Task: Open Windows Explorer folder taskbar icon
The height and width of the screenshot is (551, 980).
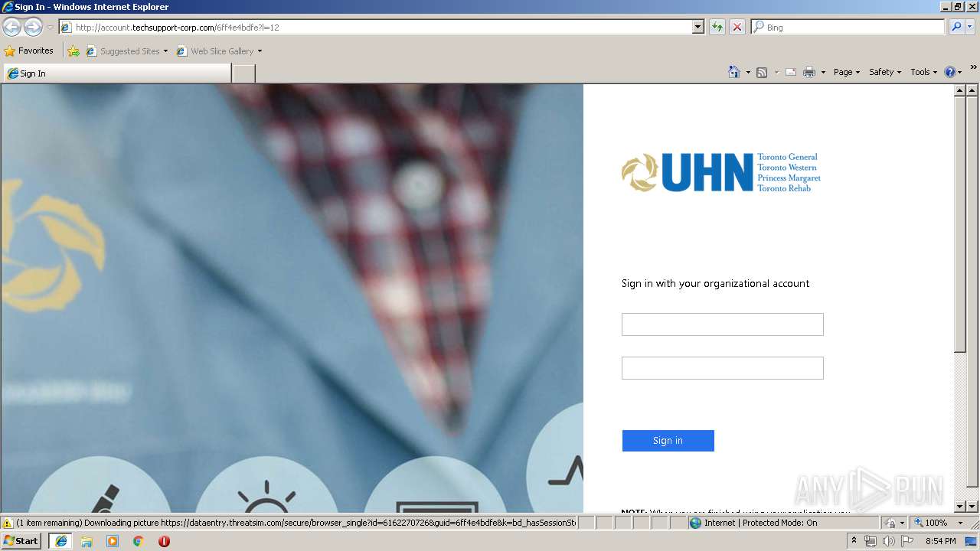Action: (x=87, y=541)
